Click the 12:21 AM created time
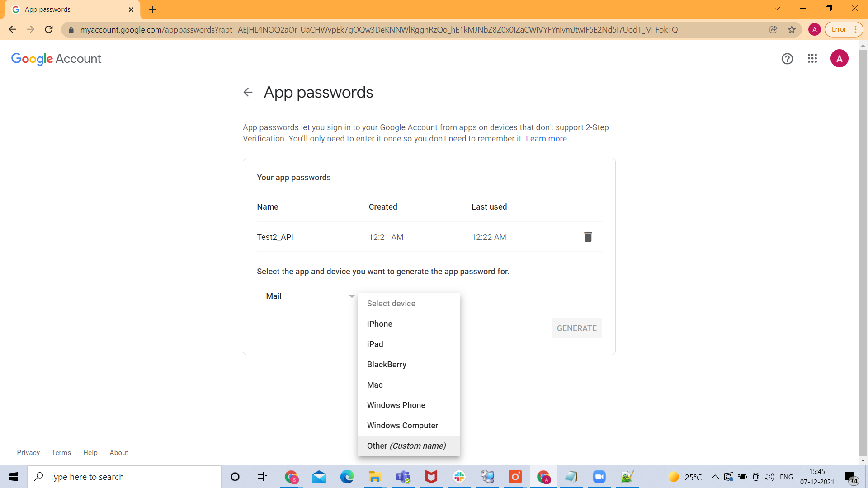This screenshot has width=868, height=488. (386, 237)
